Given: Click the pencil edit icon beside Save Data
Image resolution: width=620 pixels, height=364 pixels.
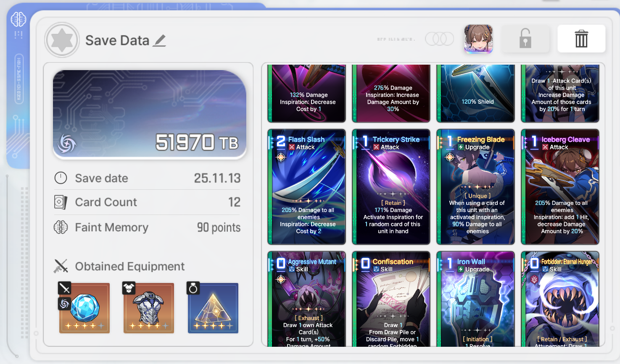Looking at the screenshot, I should coord(159,40).
